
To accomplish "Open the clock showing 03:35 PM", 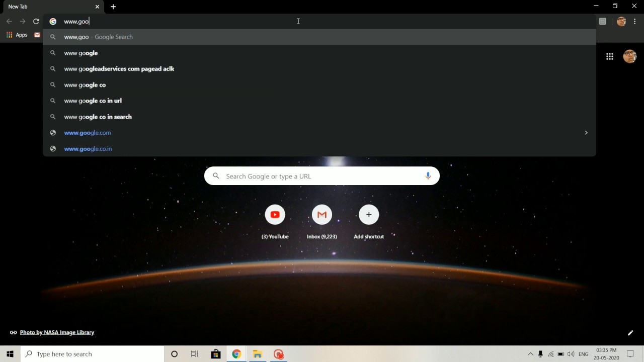I will pos(606,354).
